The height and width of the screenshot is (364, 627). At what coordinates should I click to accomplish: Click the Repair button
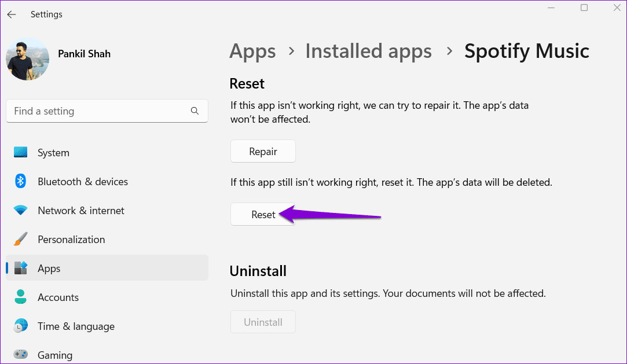263,152
